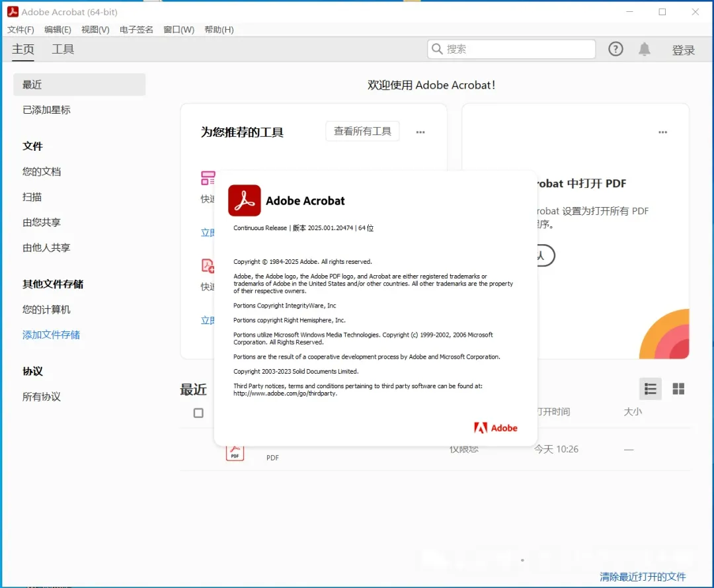This screenshot has height=588, width=714.
Task: Switch to the 工具 tab
Action: 63,49
